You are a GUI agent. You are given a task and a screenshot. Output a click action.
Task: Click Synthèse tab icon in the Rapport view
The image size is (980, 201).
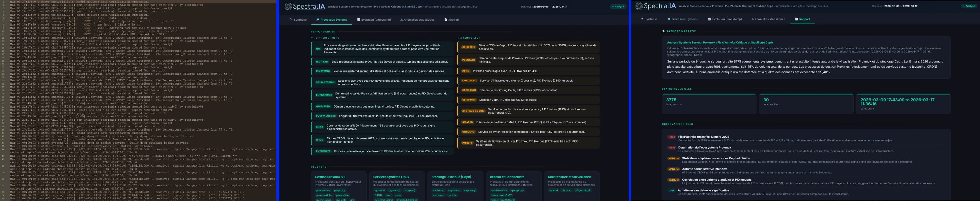[642, 19]
